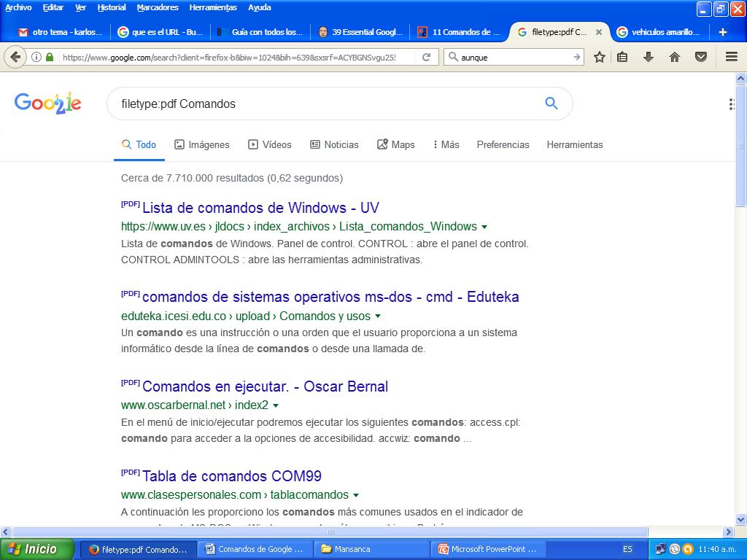
Task: Switch to the '39 Essential Googl' tab
Action: (x=360, y=32)
